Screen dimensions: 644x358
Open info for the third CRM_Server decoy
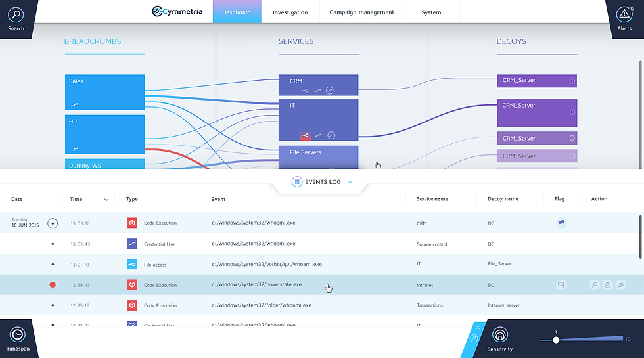[572, 138]
